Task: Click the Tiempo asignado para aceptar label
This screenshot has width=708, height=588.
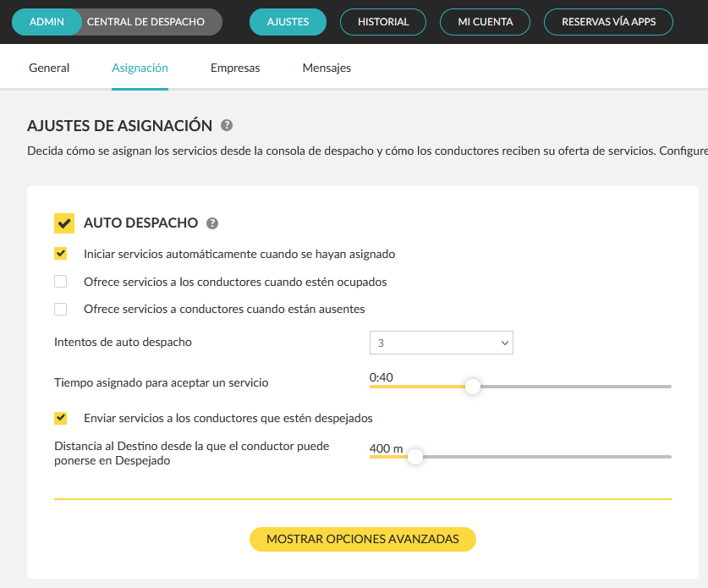Action: (162, 382)
